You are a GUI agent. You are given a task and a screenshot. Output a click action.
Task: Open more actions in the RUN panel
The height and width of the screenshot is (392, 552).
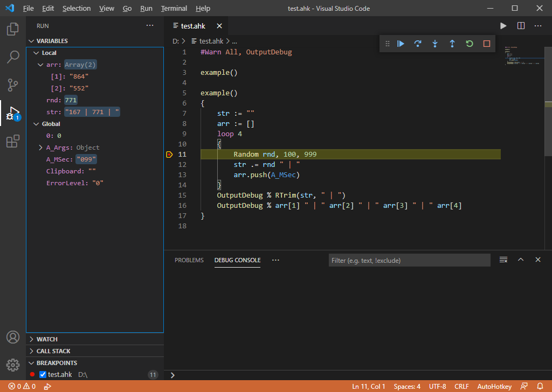pyautogui.click(x=150, y=25)
